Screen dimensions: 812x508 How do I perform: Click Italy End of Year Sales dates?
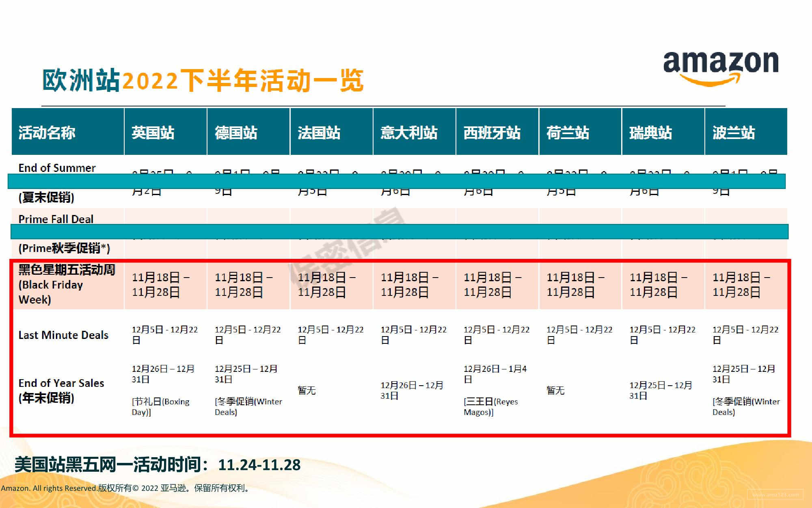(x=412, y=390)
